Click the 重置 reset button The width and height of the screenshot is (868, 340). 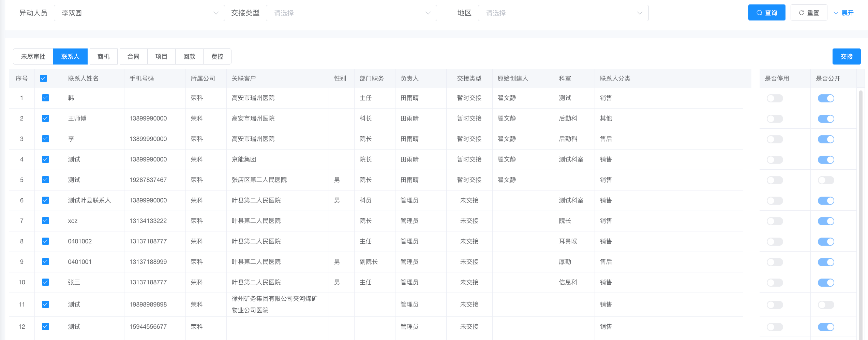809,13
